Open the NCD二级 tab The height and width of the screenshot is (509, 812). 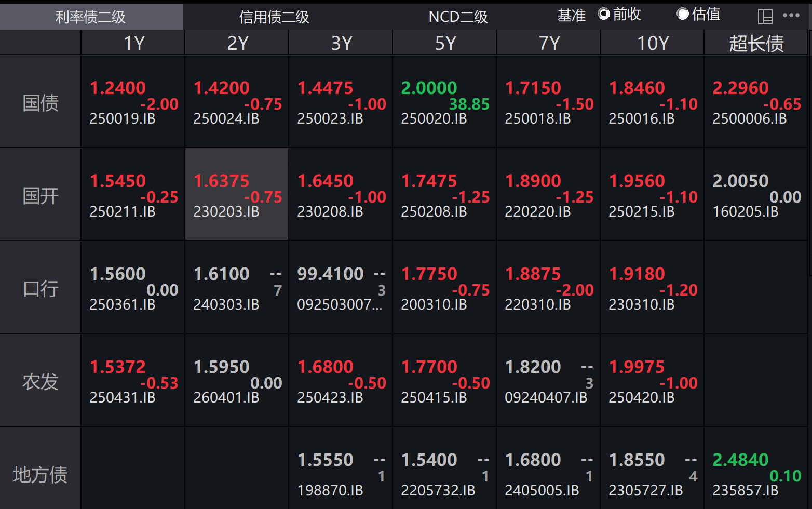(458, 17)
